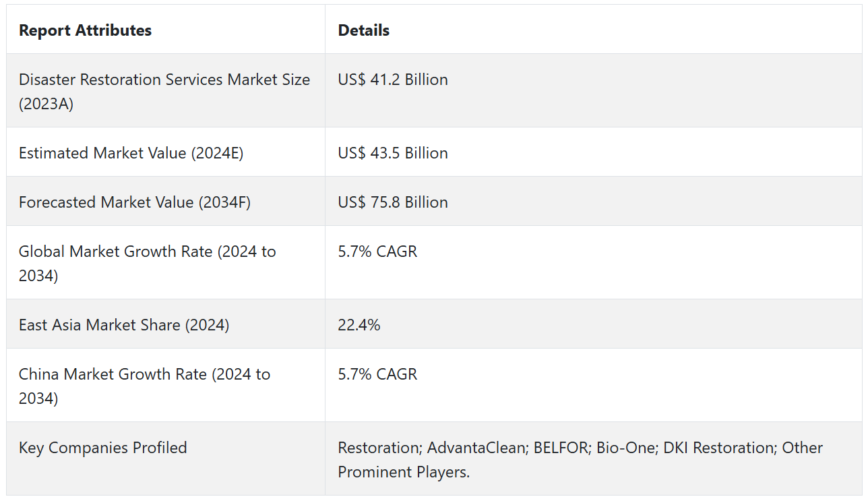Click the global 5.7% CAGR value
The image size is (868, 503).
(x=377, y=251)
